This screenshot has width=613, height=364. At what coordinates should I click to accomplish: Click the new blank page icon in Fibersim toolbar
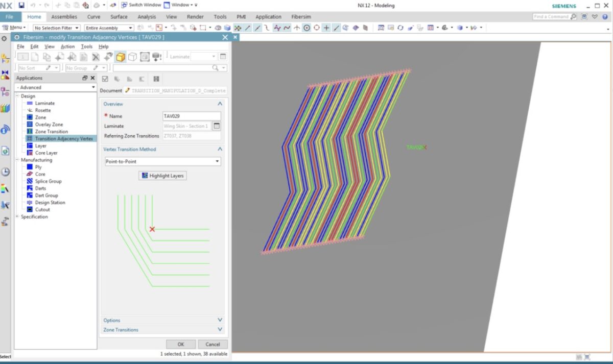point(35,57)
